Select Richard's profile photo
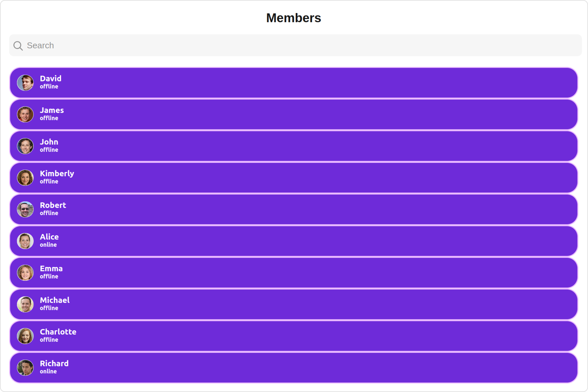 click(x=25, y=368)
